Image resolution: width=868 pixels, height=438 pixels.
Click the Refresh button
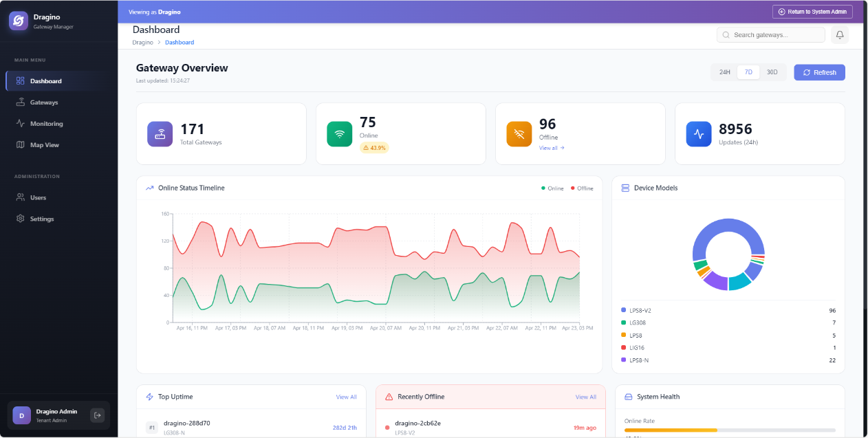click(819, 72)
